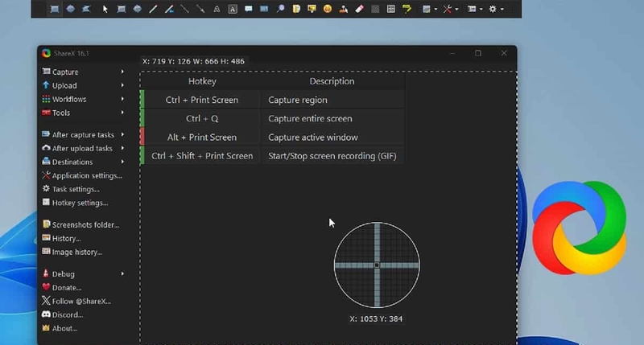Select the cursor pointer tool in toolbar
The image size is (644, 345).
point(105,9)
